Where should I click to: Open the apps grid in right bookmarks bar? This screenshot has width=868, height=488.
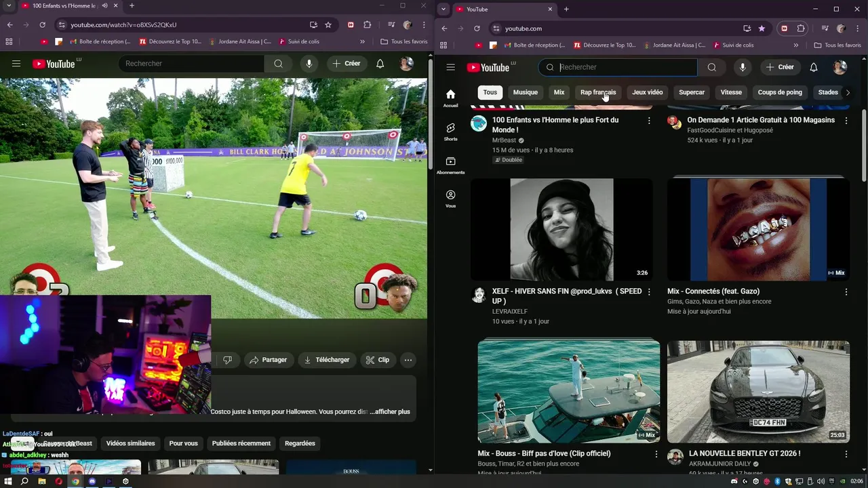[x=443, y=45]
